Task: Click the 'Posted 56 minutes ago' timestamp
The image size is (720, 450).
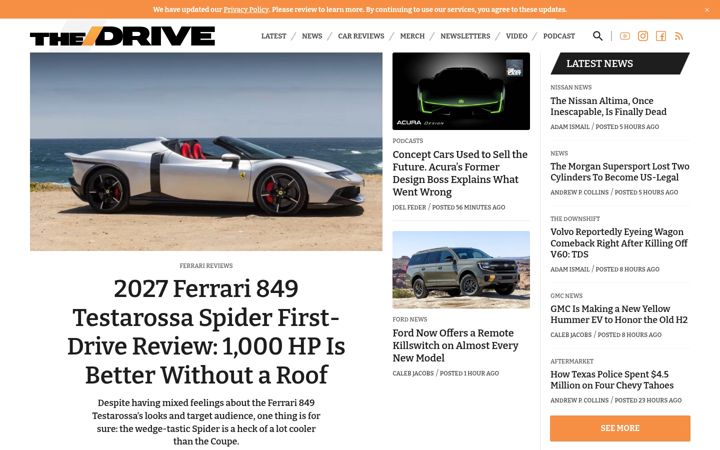Action: pyautogui.click(x=468, y=207)
